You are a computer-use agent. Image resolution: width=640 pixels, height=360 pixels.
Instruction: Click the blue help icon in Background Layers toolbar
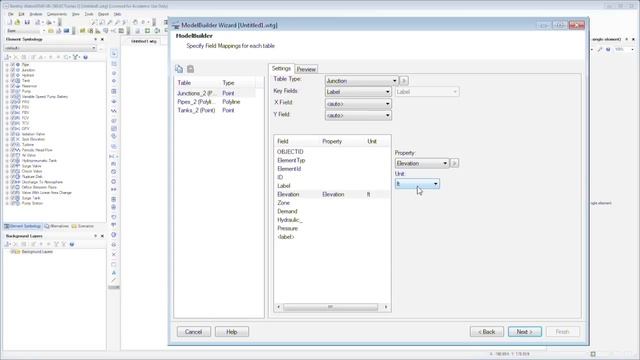72,244
